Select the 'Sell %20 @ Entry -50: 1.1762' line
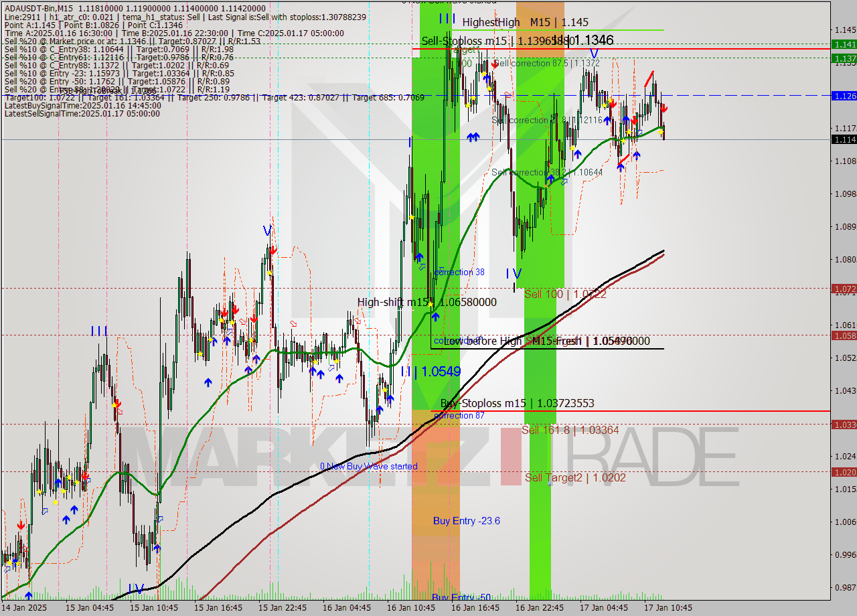Screen dimensions: 857x616 pos(117,81)
